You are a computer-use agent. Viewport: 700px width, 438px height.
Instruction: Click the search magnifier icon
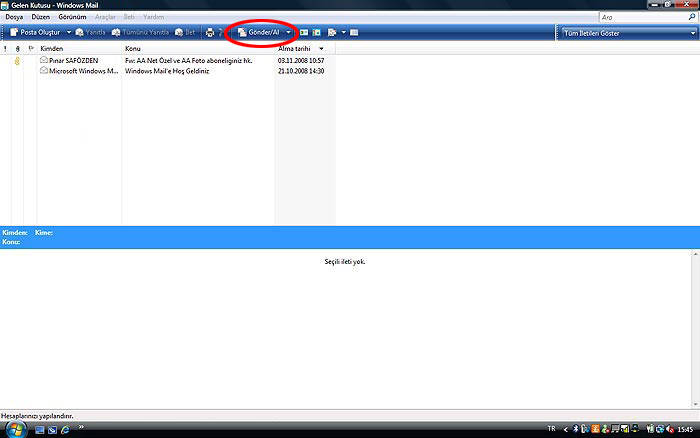pyautogui.click(x=692, y=17)
